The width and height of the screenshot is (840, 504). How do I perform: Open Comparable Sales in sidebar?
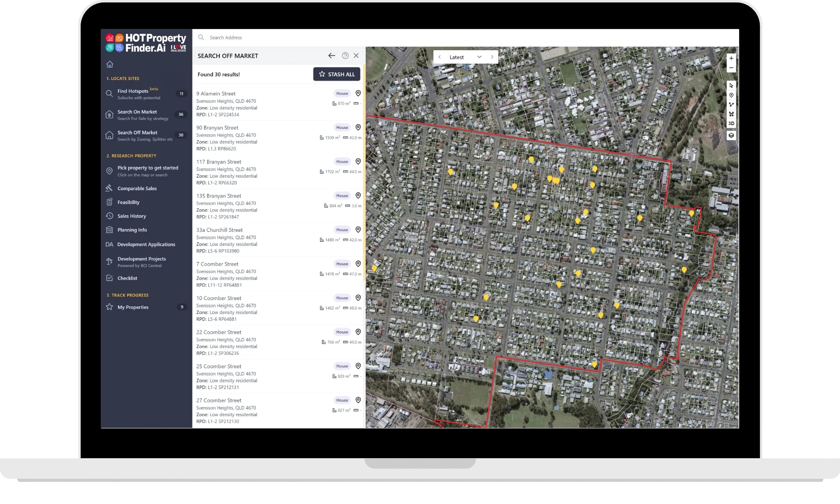(x=137, y=189)
